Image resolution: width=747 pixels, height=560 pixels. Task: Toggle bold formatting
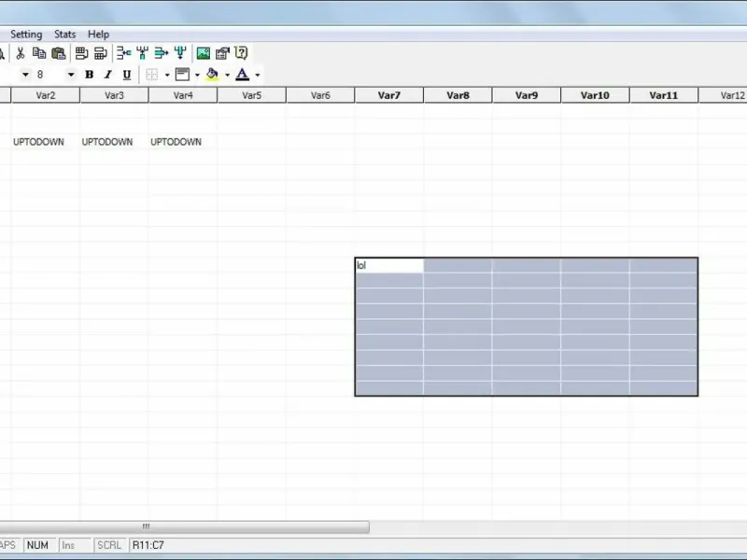click(x=89, y=75)
